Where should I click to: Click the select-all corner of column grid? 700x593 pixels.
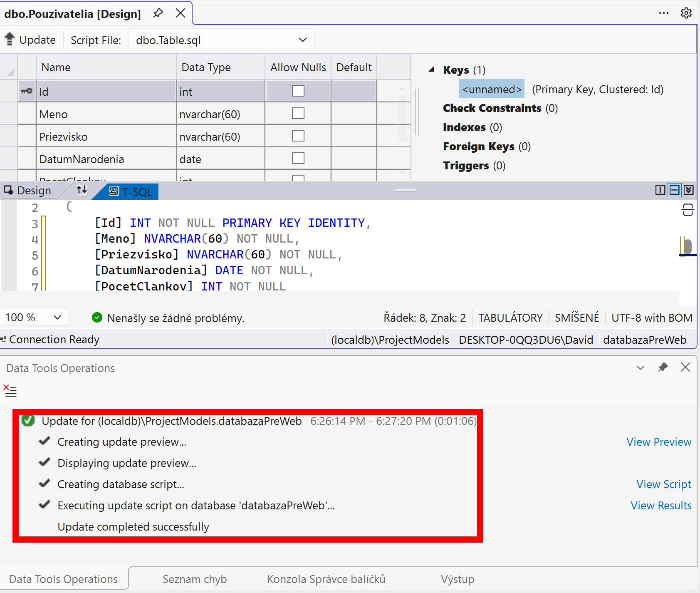click(x=9, y=67)
